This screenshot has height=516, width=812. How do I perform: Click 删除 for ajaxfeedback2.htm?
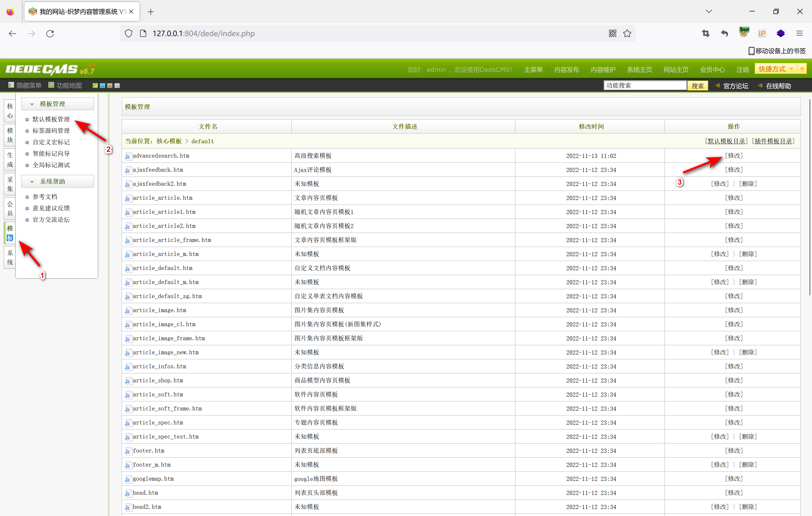(748, 184)
